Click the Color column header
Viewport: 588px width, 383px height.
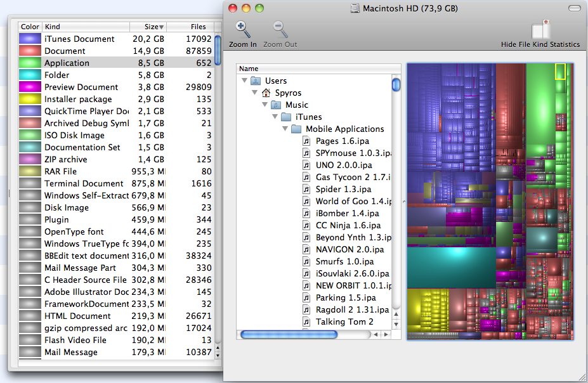(x=30, y=27)
